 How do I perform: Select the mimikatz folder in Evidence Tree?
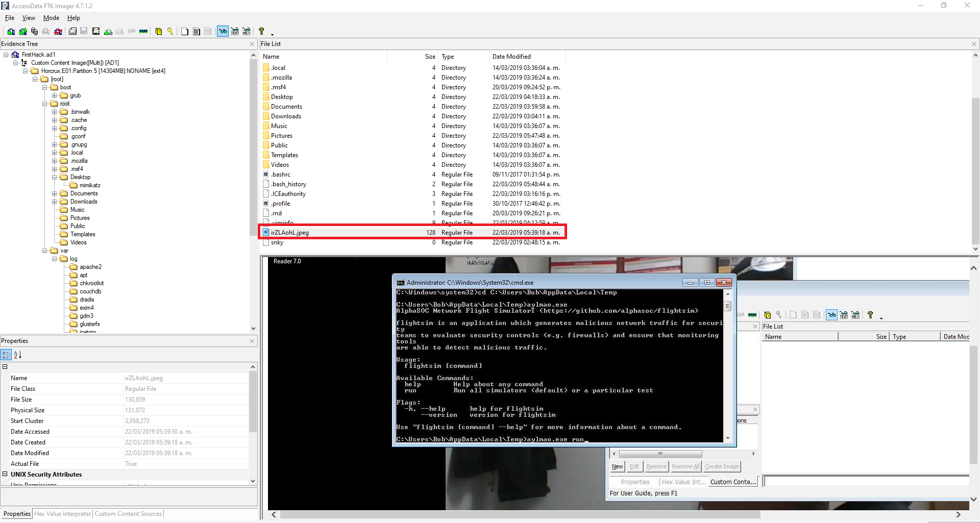click(90, 185)
